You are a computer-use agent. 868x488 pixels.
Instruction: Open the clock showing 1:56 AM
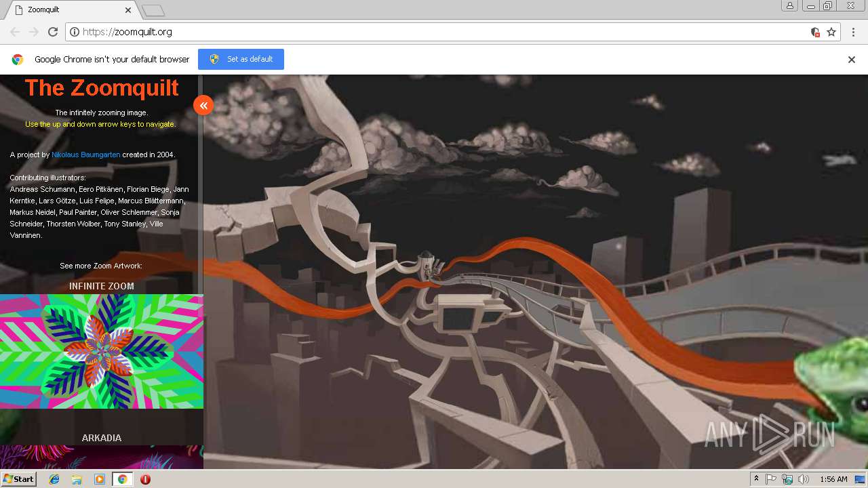[x=833, y=479]
